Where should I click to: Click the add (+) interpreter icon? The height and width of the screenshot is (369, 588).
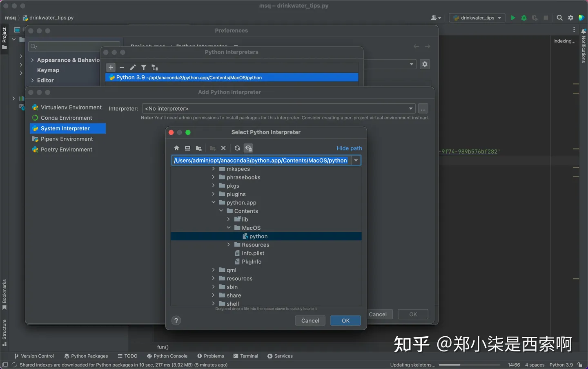[111, 67]
